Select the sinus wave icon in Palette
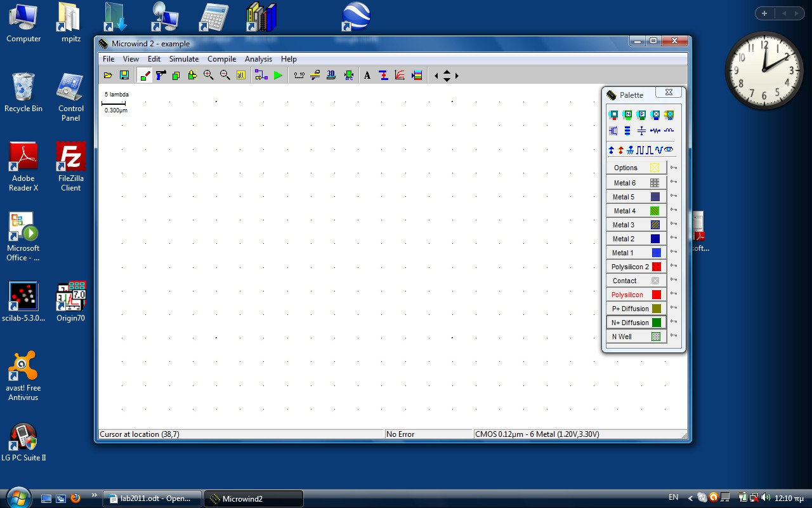The height and width of the screenshot is (508, 812). pos(658,150)
